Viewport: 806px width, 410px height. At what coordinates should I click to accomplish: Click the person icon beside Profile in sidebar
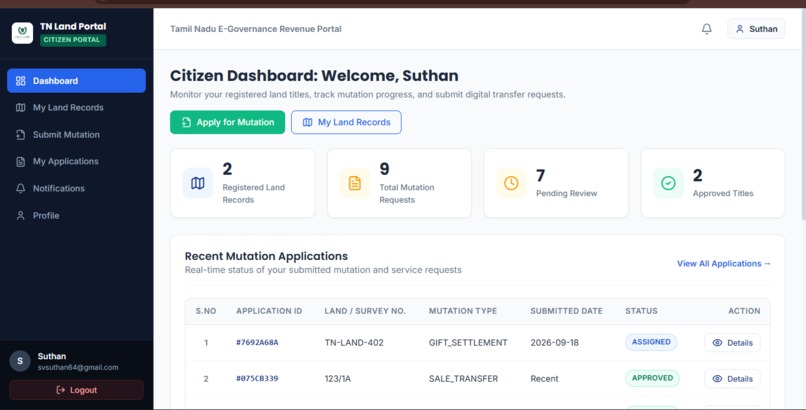21,216
